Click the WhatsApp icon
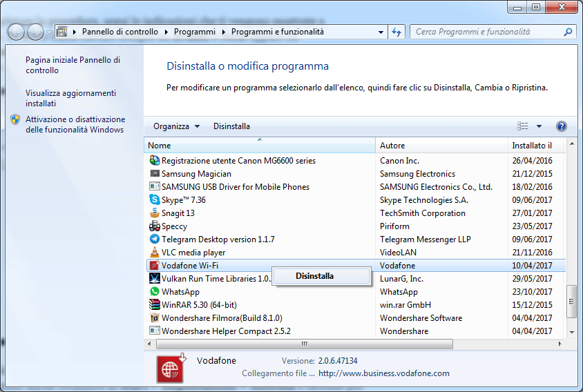Image resolution: width=583 pixels, height=392 pixels. [154, 291]
